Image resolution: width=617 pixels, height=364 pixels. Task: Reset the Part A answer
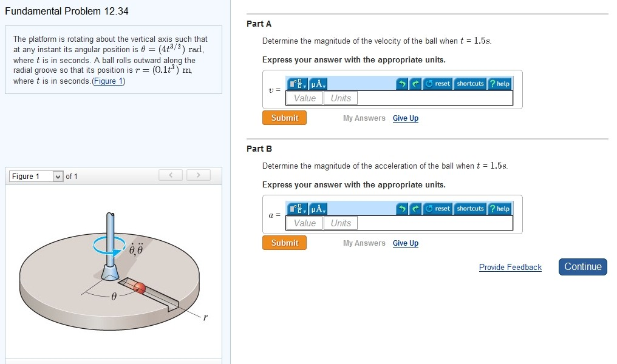[437, 84]
